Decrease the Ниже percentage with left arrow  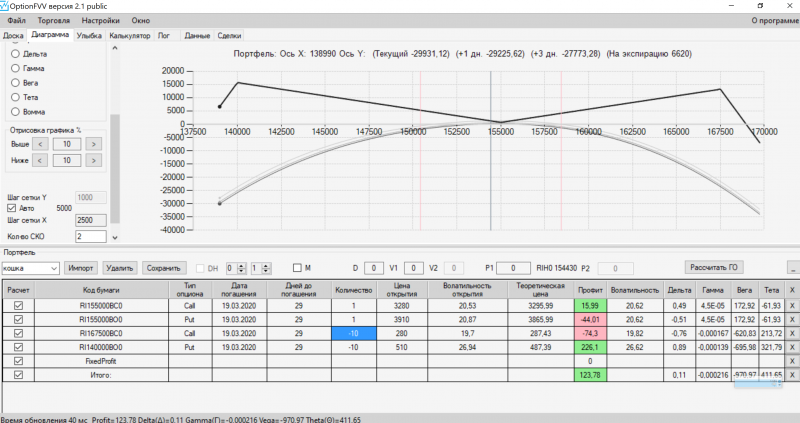click(40, 160)
